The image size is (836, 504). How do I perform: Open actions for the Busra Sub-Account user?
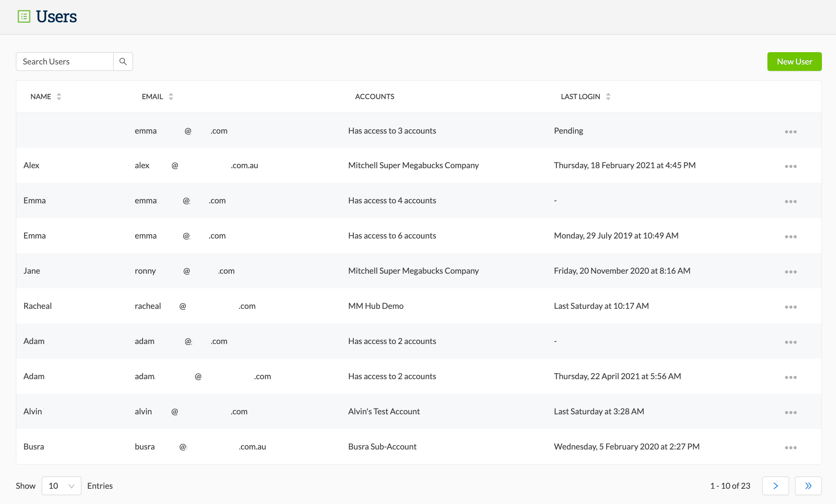tap(791, 447)
